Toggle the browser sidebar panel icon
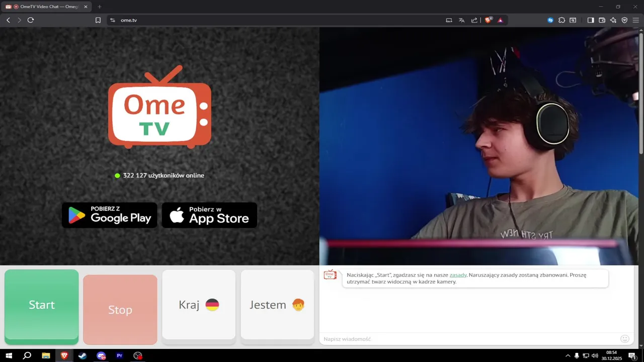 [x=591, y=20]
